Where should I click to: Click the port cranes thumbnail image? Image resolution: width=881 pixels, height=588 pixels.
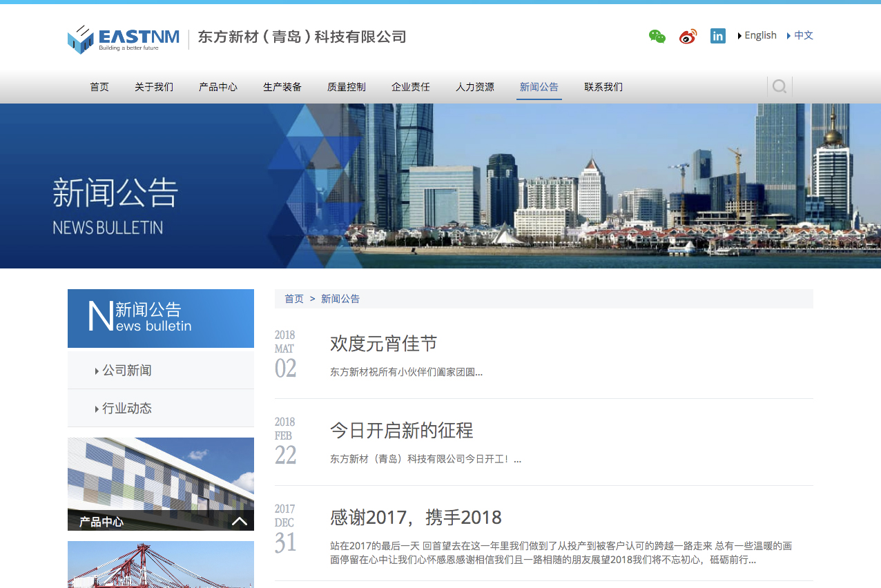coord(161,565)
